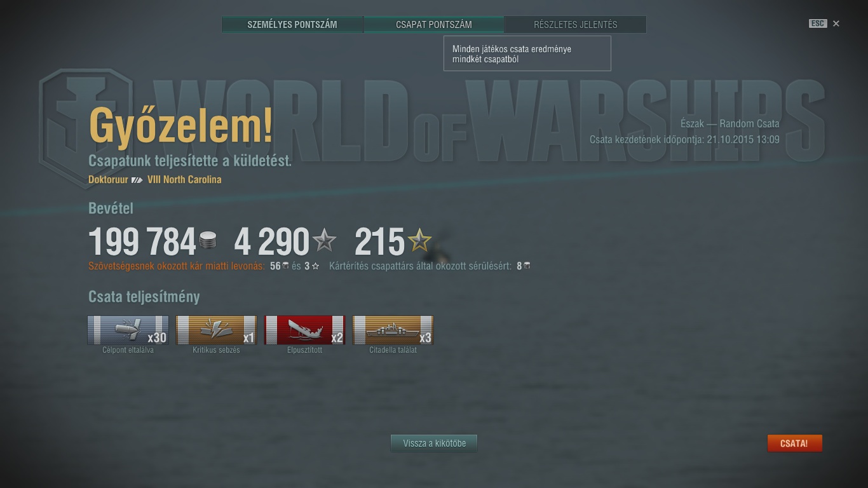This screenshot has height=488, width=868.
Task: Click the 199 784 credits earned value
Action: (x=142, y=242)
